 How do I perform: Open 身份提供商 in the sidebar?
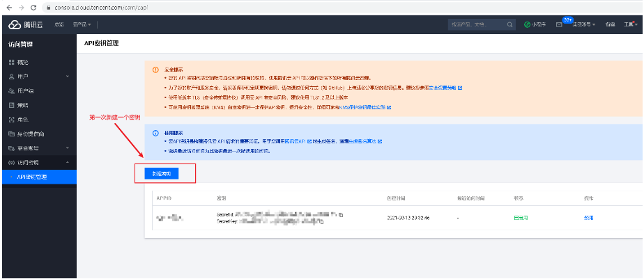(x=31, y=134)
